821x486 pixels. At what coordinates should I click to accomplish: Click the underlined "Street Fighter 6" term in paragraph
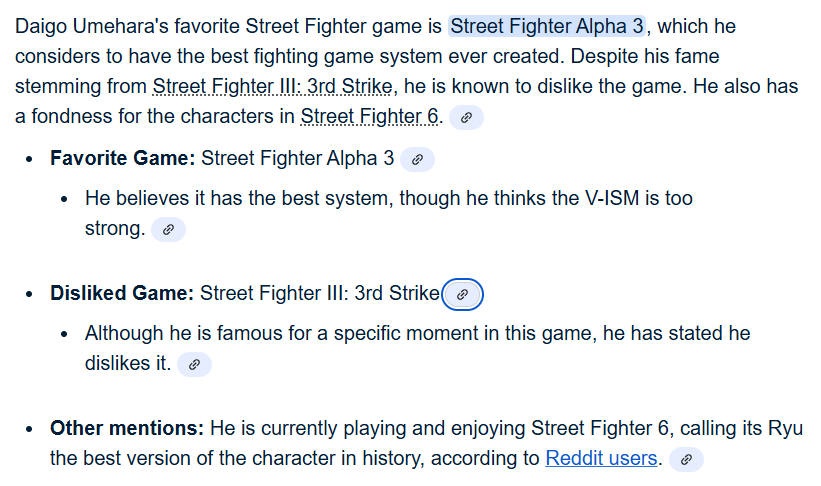[369, 116]
